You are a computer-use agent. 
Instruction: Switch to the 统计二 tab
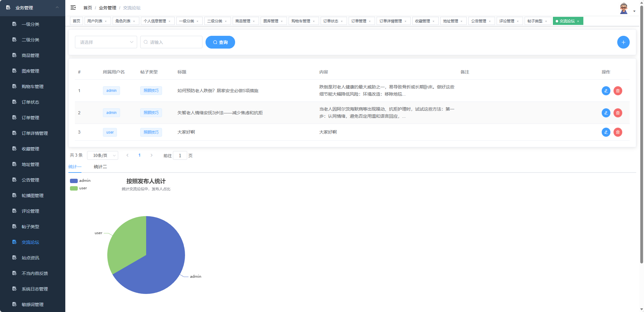tap(100, 167)
